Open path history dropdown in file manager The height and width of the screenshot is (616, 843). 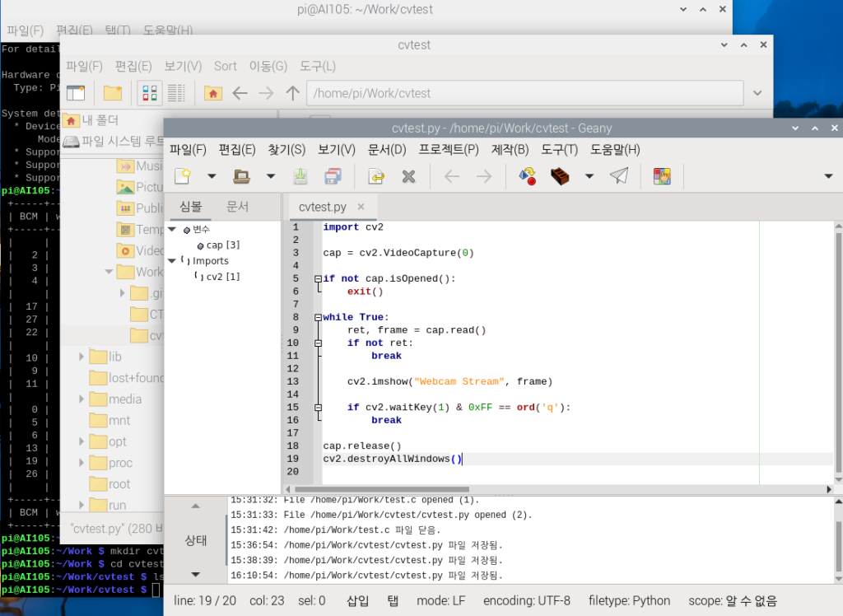(x=757, y=93)
